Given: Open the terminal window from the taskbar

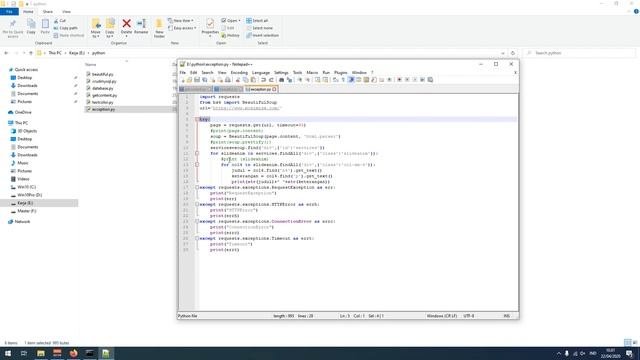Looking at the screenshot, I should [x=90, y=353].
